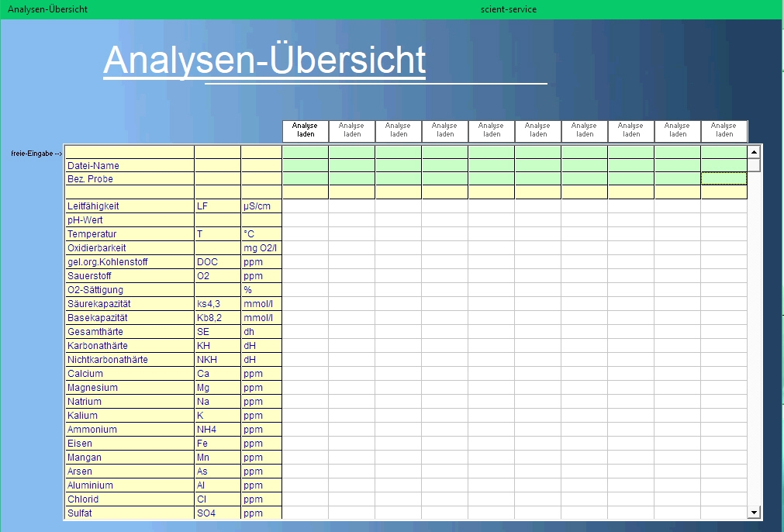Click the 'Arsen' row label
This screenshot has width=784, height=532.
tap(130, 472)
